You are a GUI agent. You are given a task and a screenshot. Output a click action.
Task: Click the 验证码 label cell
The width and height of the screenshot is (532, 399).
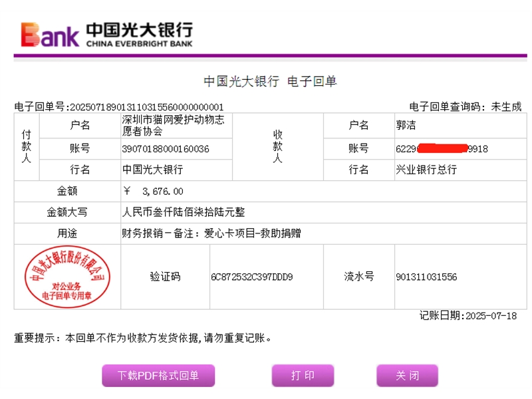point(165,277)
